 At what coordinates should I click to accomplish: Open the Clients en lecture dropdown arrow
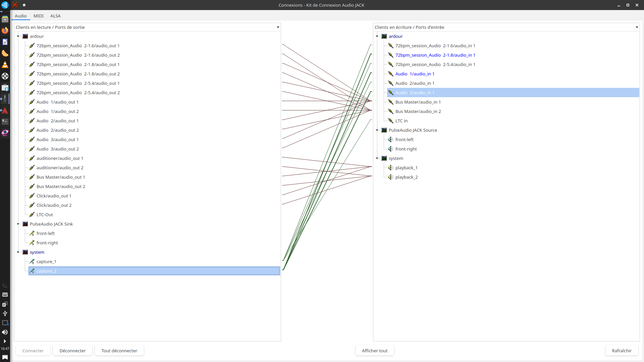(278, 27)
